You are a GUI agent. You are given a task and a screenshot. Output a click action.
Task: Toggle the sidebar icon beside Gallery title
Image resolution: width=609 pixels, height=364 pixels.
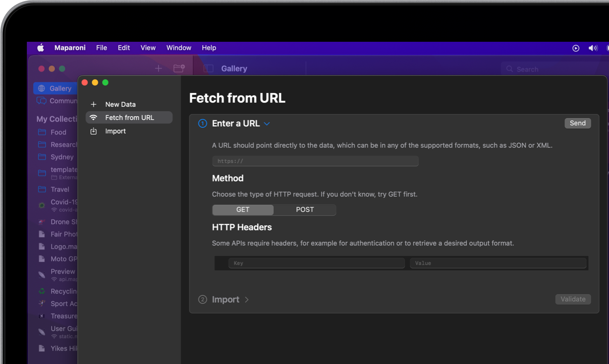[209, 68]
